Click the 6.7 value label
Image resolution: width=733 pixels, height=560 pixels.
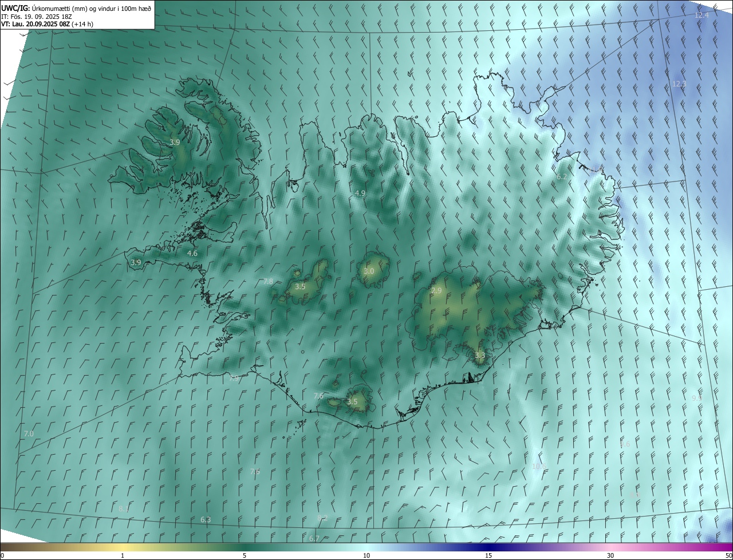[x=314, y=538]
